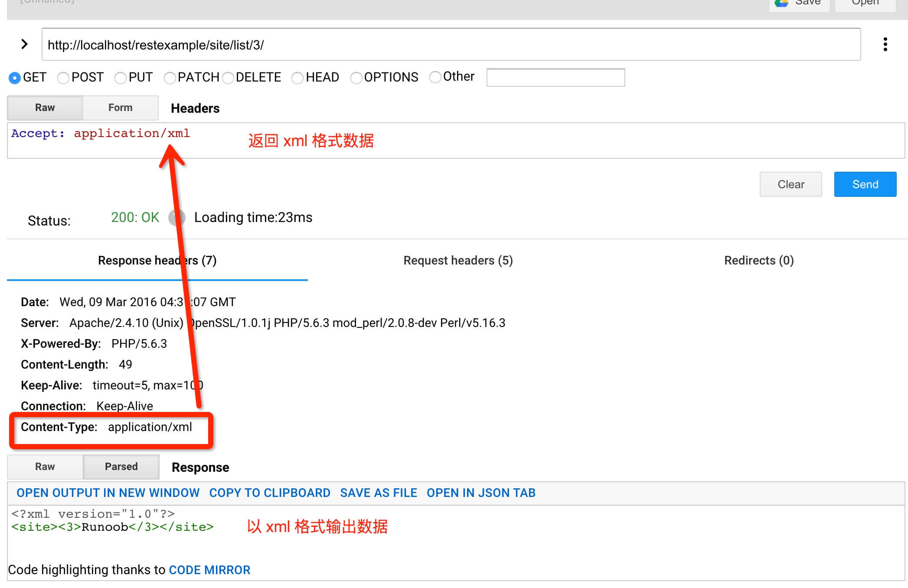
Task: Click the chevron arrow left of the URL bar
Action: click(24, 44)
